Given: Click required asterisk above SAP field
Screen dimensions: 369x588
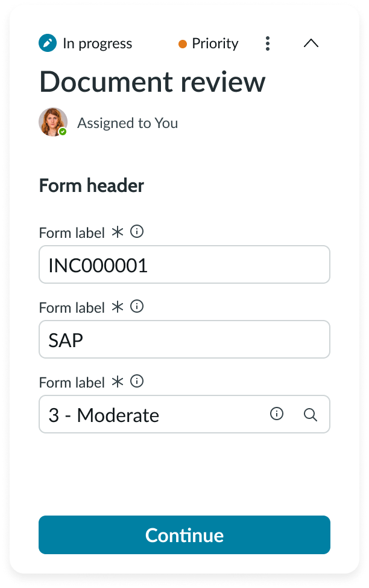Looking at the screenshot, I should point(118,307).
